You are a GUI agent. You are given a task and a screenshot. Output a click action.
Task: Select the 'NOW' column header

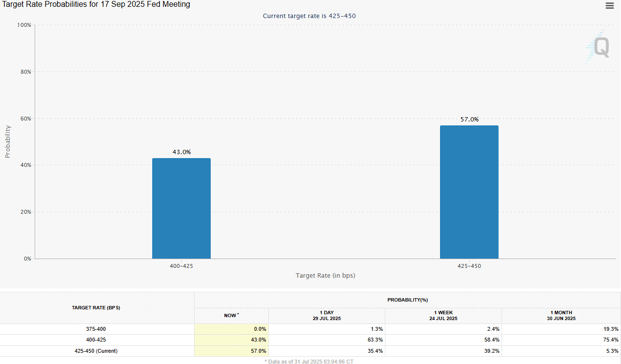click(231, 316)
